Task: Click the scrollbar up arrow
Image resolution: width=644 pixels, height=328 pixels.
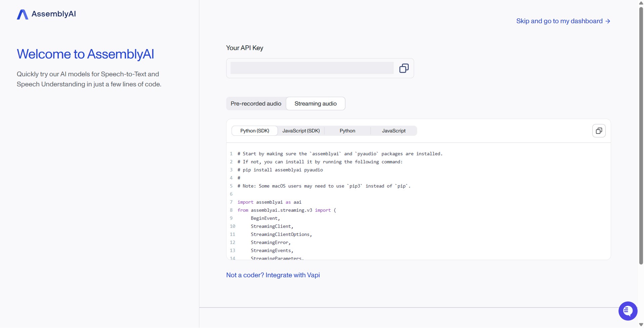Action: (x=641, y=3)
